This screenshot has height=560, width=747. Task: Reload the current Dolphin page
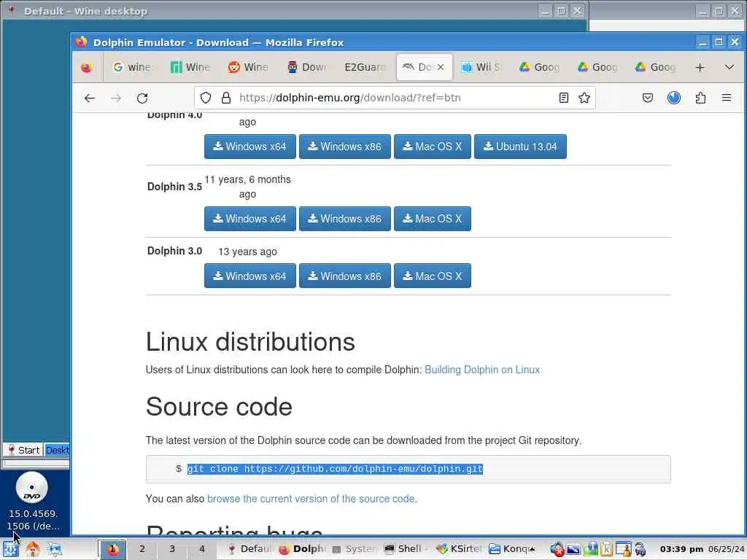(x=142, y=98)
